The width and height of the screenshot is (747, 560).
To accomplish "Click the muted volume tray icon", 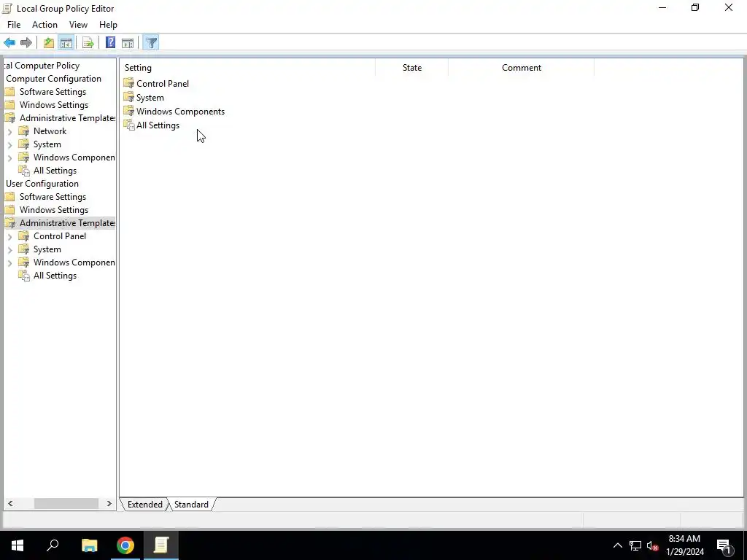I will 653,545.
